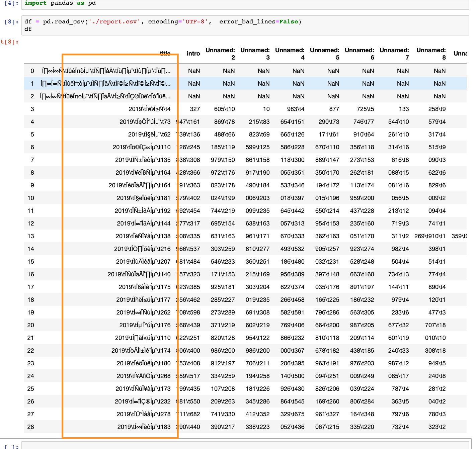Click the "[4]:" input prompt
Viewport: 476px width, 449px height.
11,3
